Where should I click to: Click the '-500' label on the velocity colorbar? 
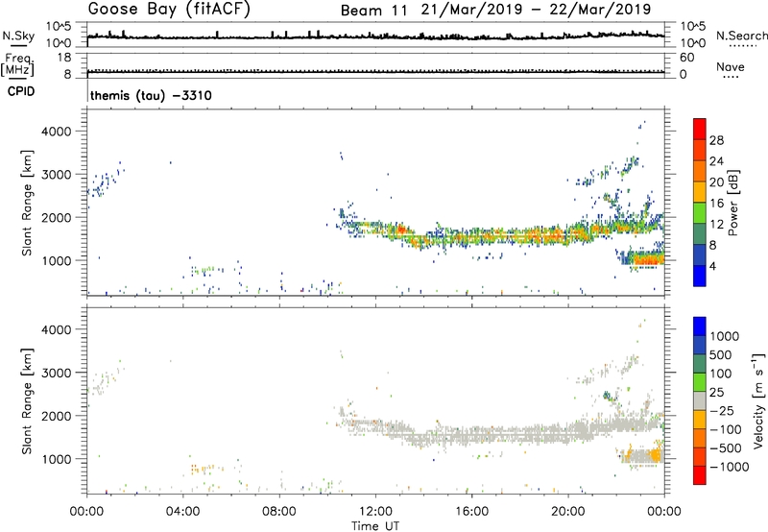(x=725, y=448)
